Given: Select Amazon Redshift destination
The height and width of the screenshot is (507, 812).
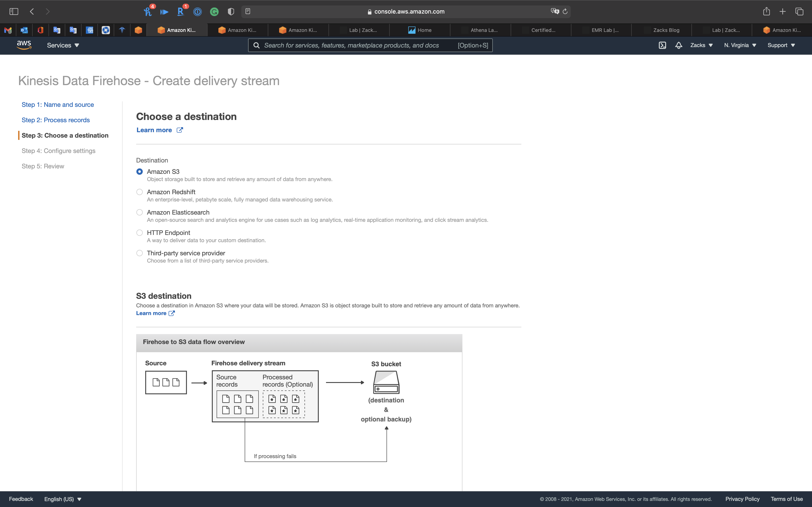Looking at the screenshot, I should pos(140,192).
